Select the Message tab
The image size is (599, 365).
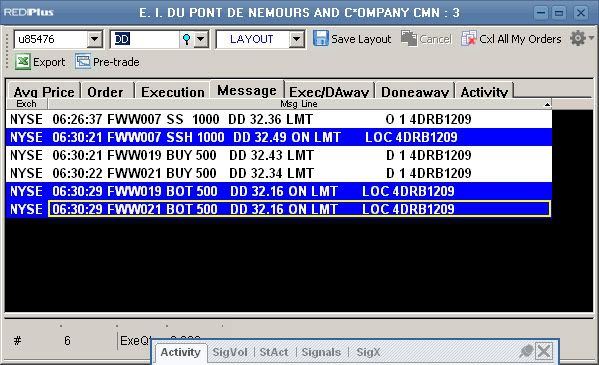(247, 90)
